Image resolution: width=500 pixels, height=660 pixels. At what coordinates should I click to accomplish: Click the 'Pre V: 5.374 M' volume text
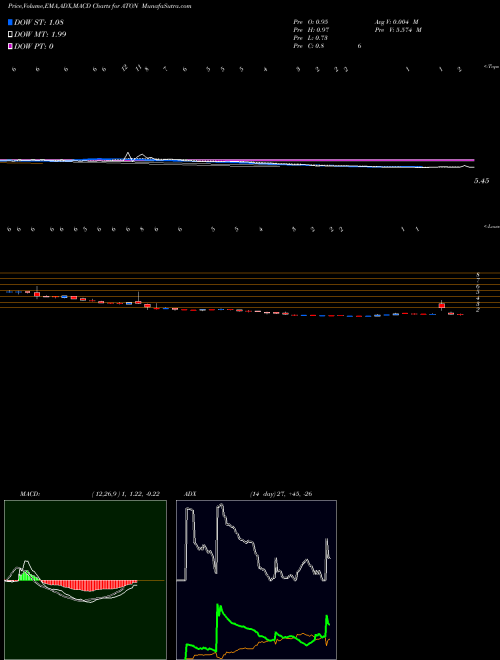[x=398, y=29]
